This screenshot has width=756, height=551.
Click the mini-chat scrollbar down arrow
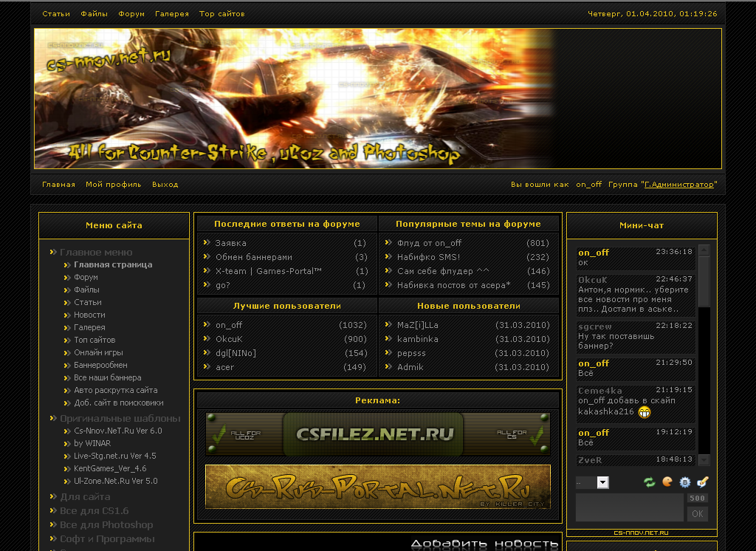tap(704, 459)
